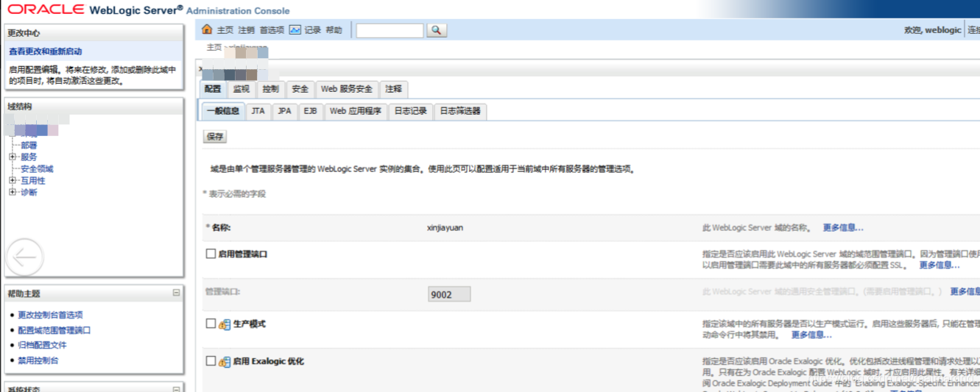Switch to the 控制 tab
The image size is (980, 392).
point(271,89)
